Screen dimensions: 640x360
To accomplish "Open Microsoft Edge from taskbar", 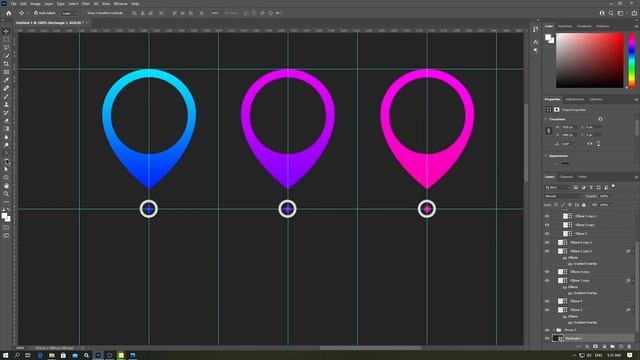I will [x=40, y=356].
